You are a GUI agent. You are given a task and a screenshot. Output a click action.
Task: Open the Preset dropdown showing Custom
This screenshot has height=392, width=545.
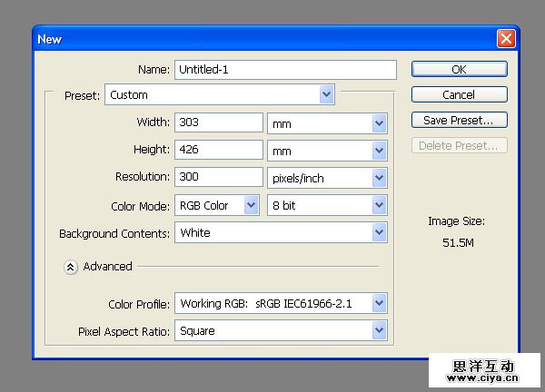point(220,94)
